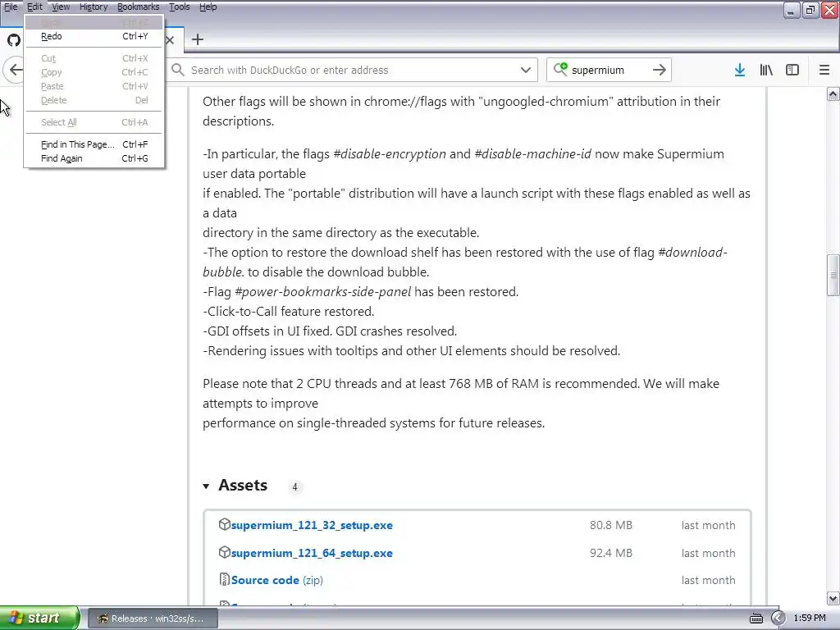Open the Help menu
This screenshot has width=840, height=630.
pyautogui.click(x=208, y=7)
